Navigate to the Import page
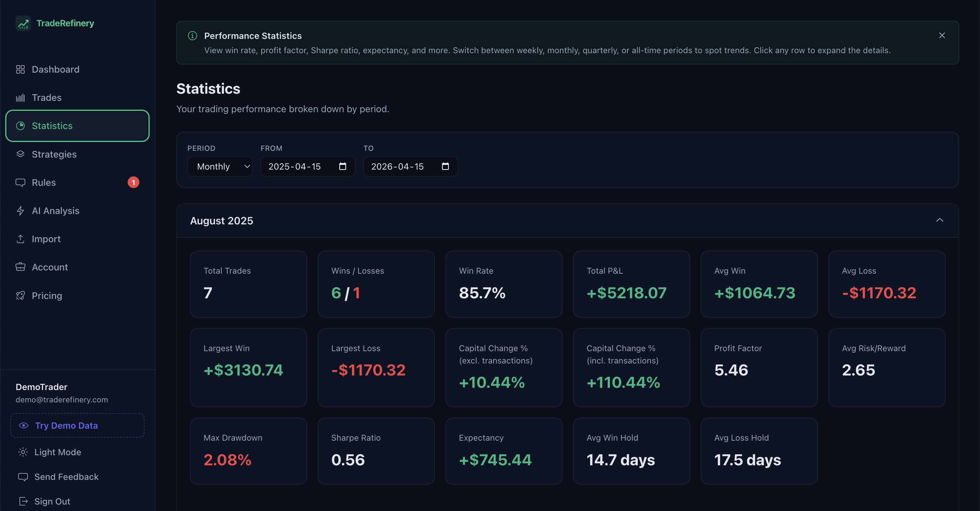The height and width of the screenshot is (511, 980). tap(77, 239)
